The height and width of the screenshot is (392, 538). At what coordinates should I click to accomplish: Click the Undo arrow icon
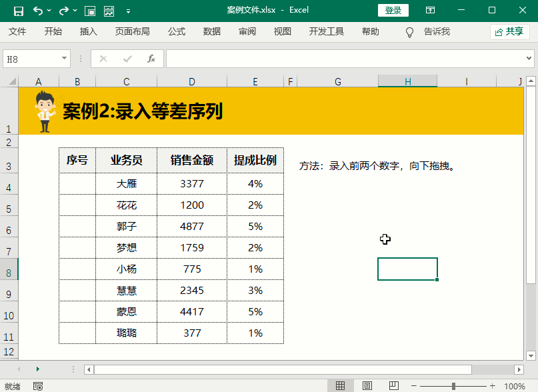[x=37, y=11]
